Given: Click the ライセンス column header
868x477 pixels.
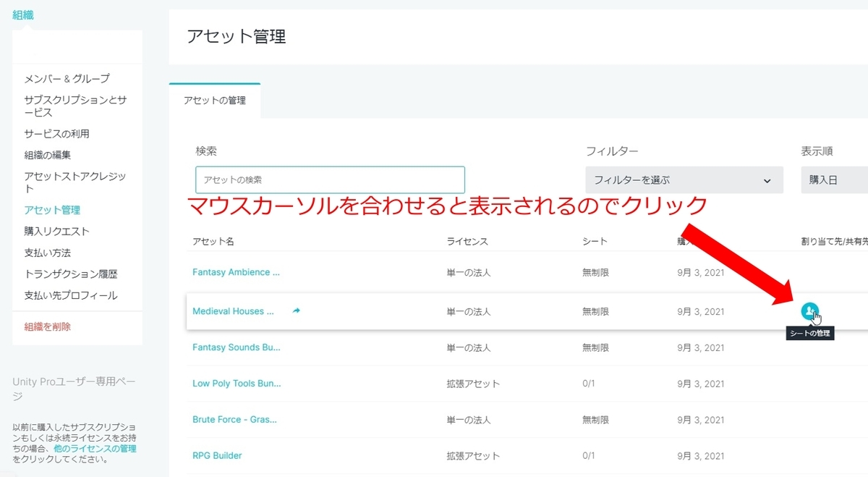Looking at the screenshot, I should [x=467, y=241].
